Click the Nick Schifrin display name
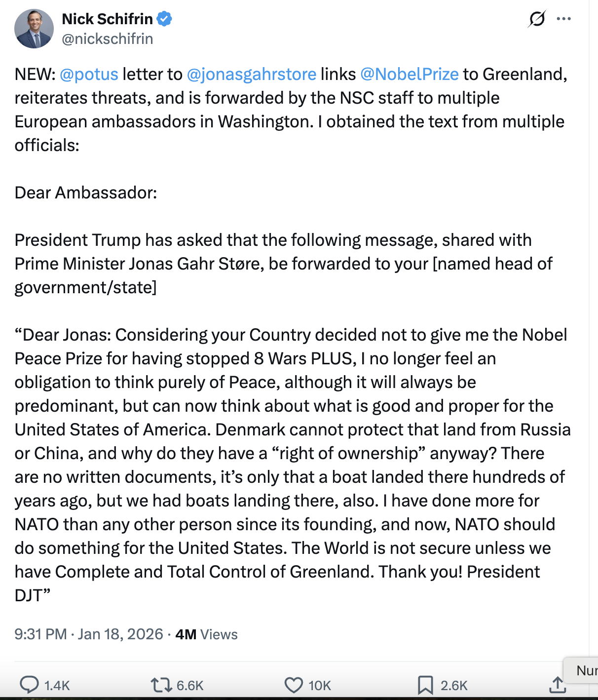Image resolution: width=598 pixels, height=700 pixels. [x=107, y=19]
